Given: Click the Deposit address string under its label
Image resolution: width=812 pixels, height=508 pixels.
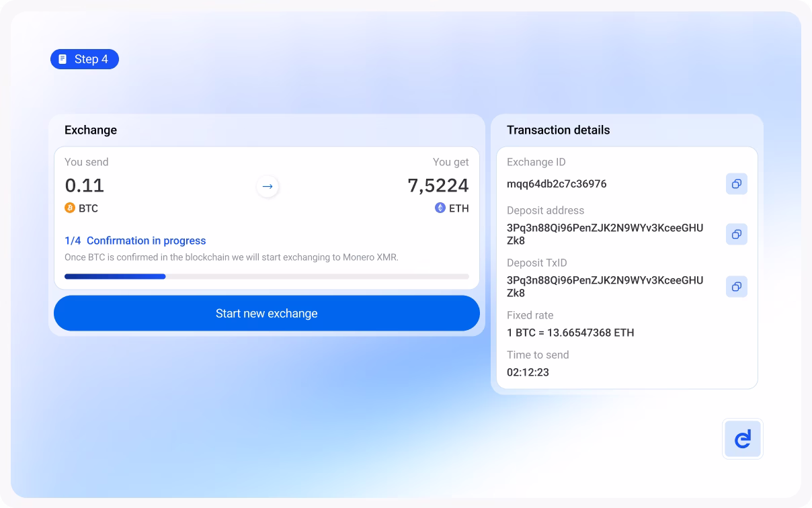Looking at the screenshot, I should pyautogui.click(x=605, y=235).
